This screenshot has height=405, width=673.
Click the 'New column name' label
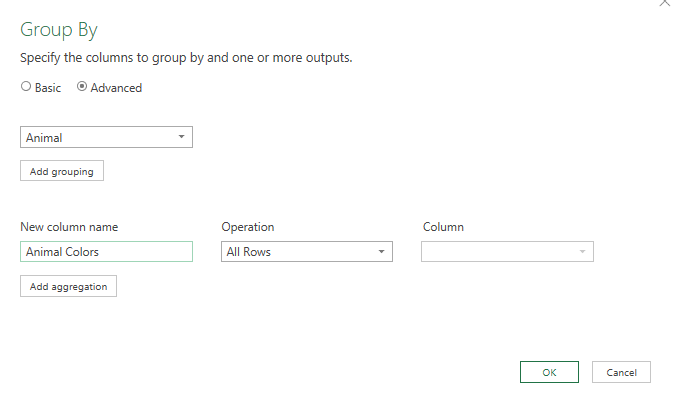69,227
